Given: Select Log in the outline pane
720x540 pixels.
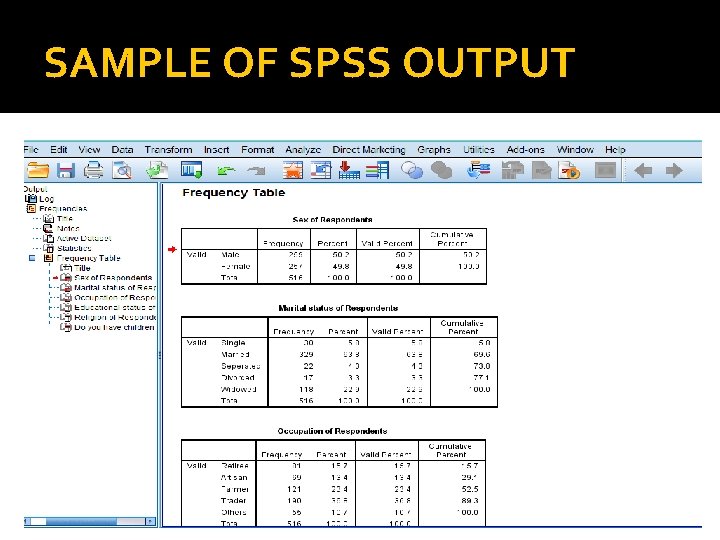Looking at the screenshot, I should coord(46,199).
